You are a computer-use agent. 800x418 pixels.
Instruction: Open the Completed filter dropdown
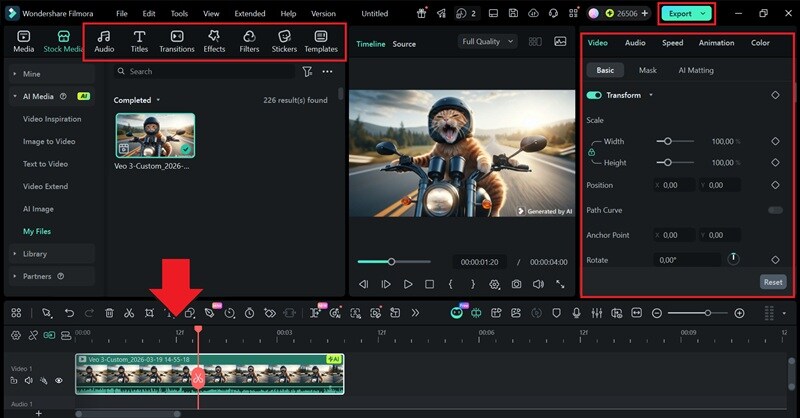click(158, 100)
